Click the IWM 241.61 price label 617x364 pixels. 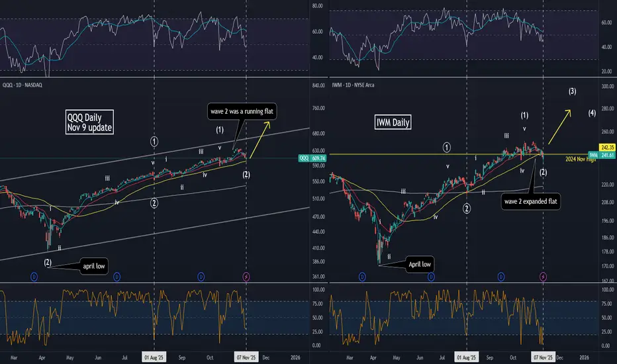(602, 155)
